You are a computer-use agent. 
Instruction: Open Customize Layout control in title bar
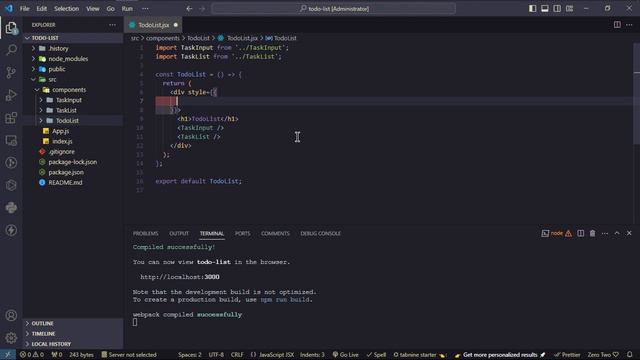click(569, 9)
